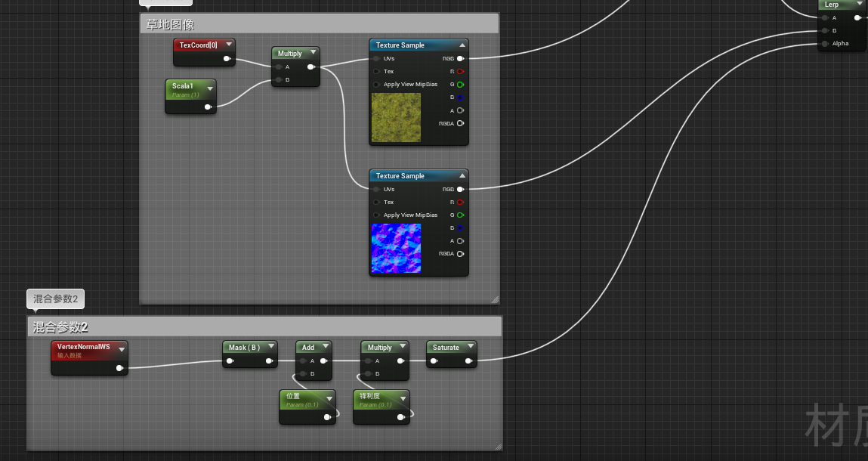Collapse normal-map Texture Sample with header arrow

(x=462, y=175)
